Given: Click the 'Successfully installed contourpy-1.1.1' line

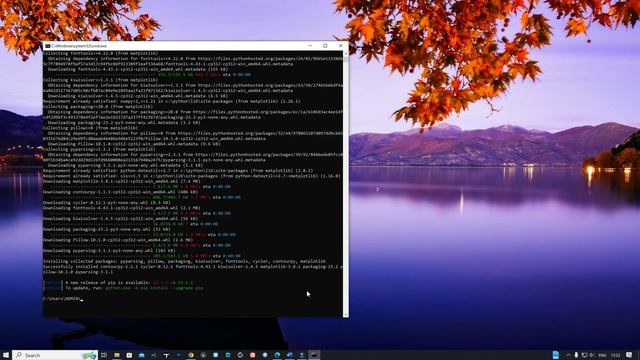Looking at the screenshot, I should (193, 267).
